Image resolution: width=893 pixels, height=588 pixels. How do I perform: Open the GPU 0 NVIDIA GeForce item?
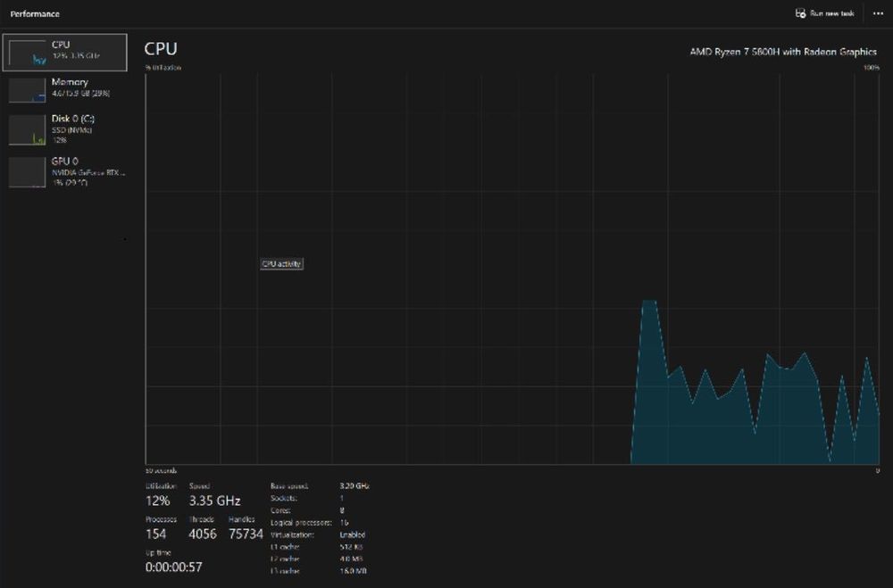click(65, 172)
